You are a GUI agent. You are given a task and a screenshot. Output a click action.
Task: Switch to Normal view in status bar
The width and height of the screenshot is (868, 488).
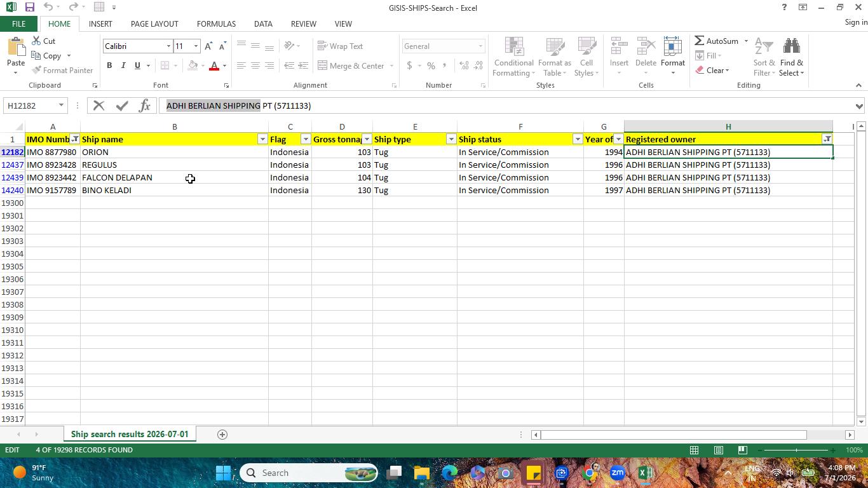tap(694, 450)
